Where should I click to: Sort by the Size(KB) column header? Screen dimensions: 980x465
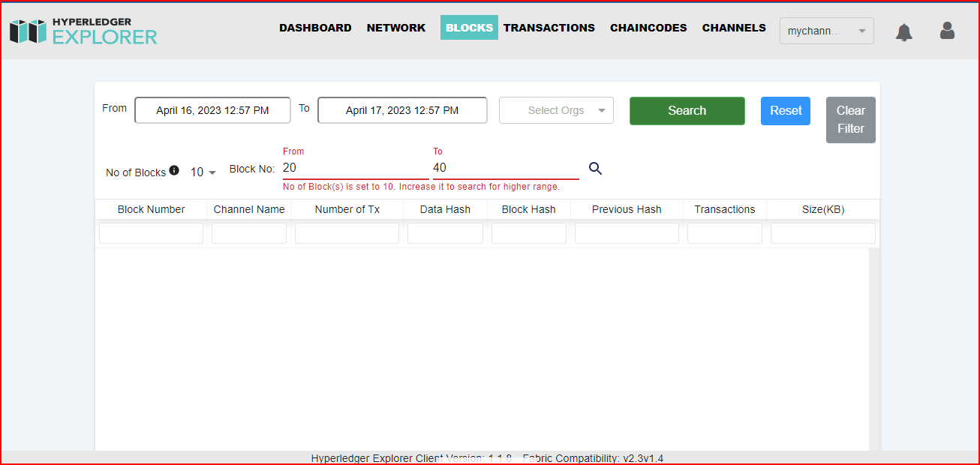click(x=823, y=209)
